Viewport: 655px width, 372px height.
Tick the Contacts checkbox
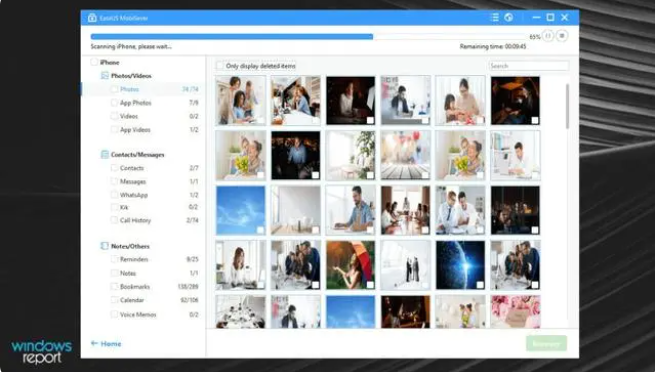click(114, 168)
